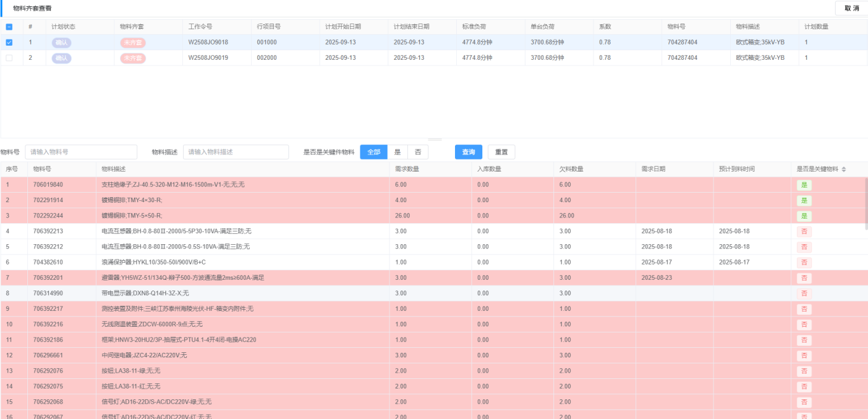Toggle the select-all checkbox in table header
The width and height of the screenshot is (868, 419).
(x=9, y=27)
